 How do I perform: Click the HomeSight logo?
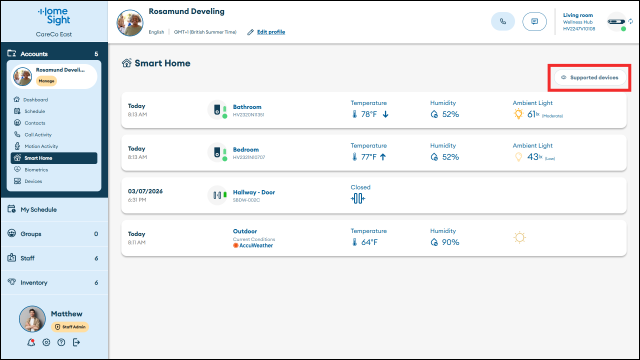coord(54,16)
